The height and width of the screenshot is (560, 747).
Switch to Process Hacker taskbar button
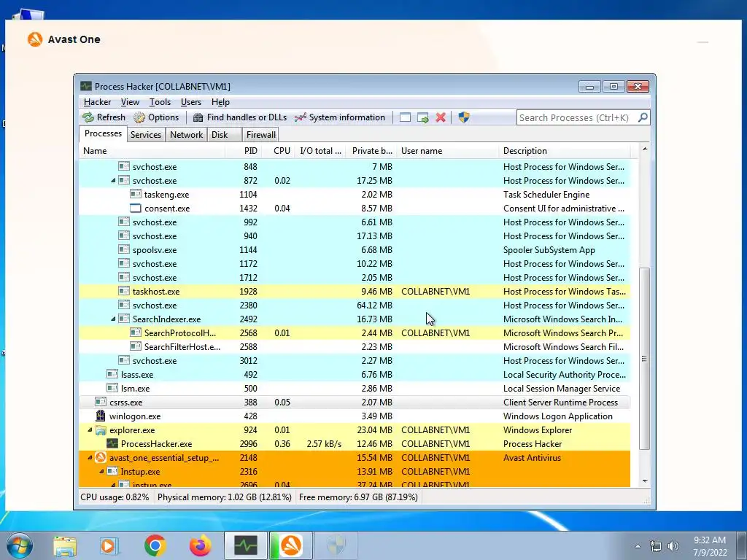[246, 545]
